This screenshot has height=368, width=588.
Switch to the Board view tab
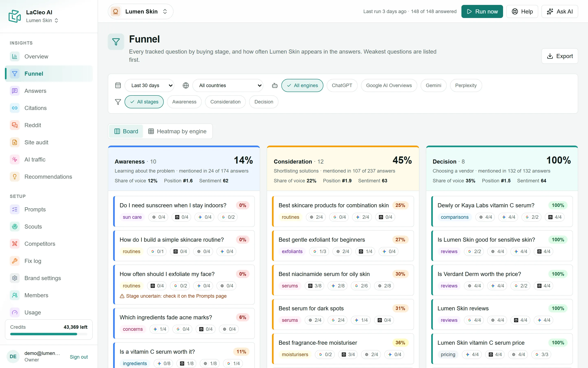[x=126, y=131]
